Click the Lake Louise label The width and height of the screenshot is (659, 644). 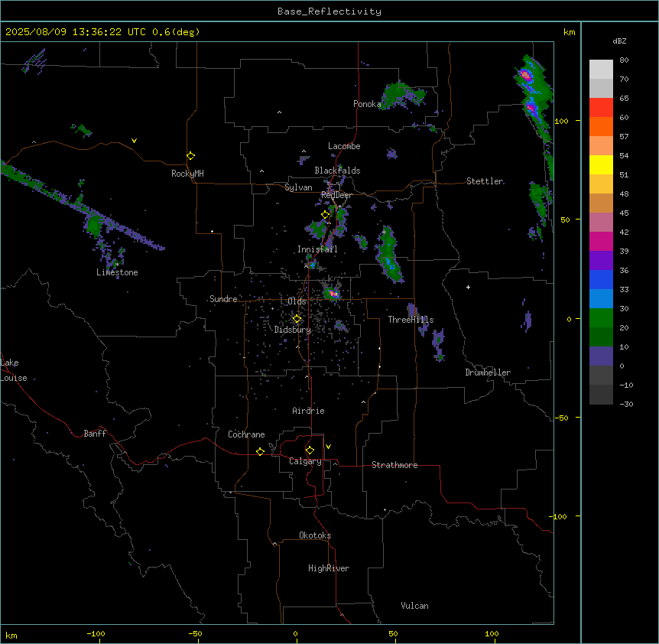coord(12,370)
